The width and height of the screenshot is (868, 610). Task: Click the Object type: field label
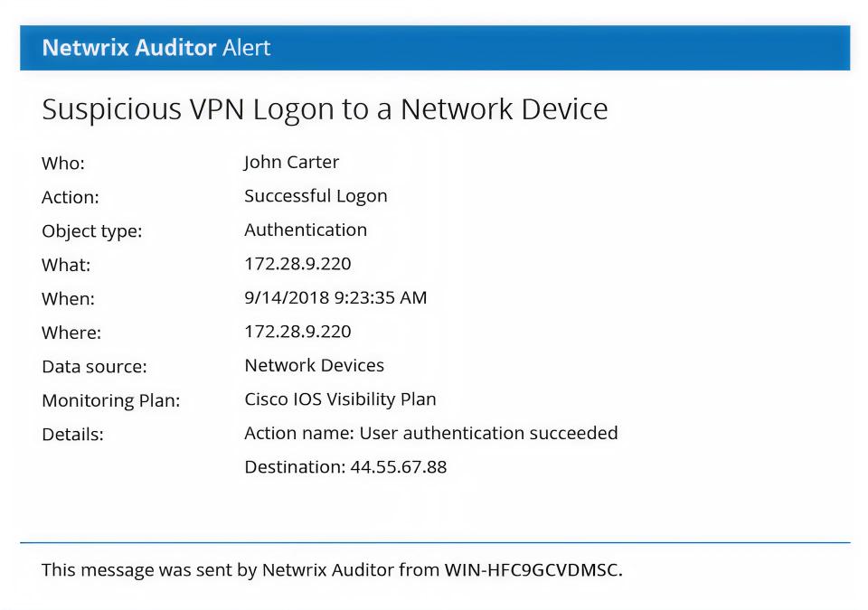coord(92,230)
